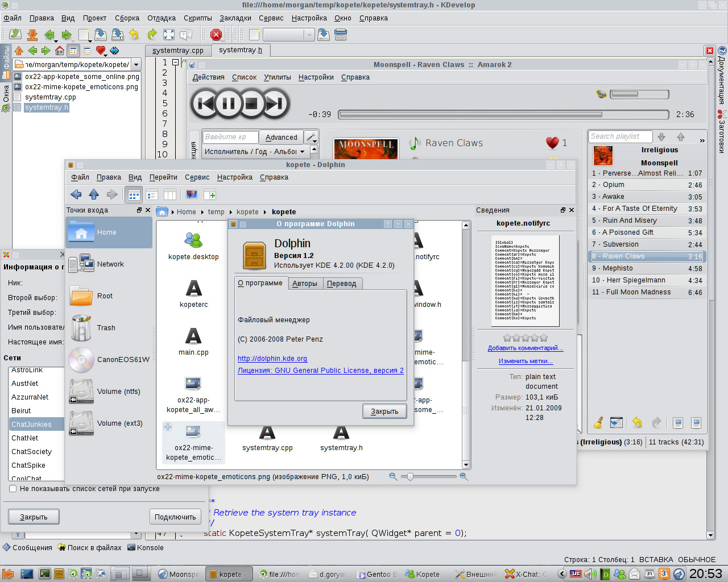Adjust Amarok volume slider
The image size is (728, 582).
coord(639,94)
